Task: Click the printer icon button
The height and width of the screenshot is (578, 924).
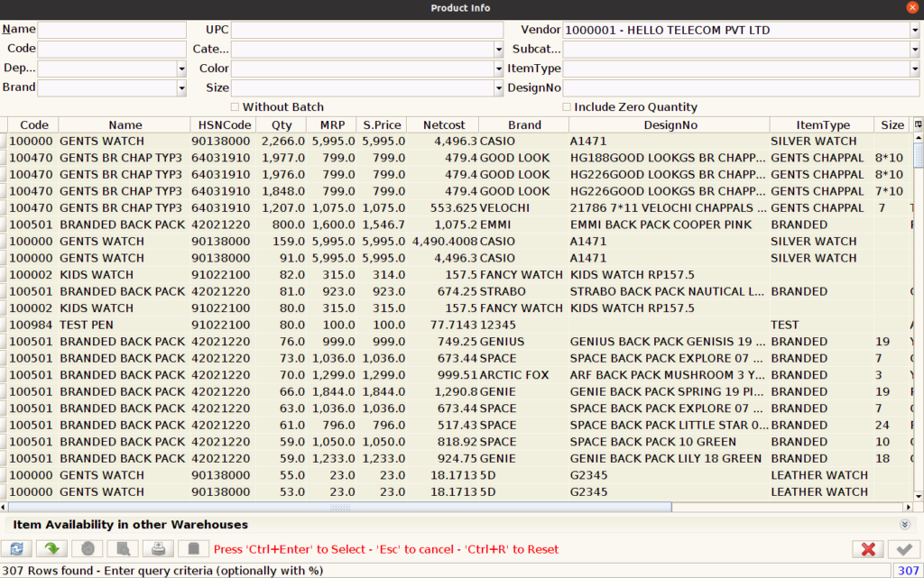Action: pos(158,549)
